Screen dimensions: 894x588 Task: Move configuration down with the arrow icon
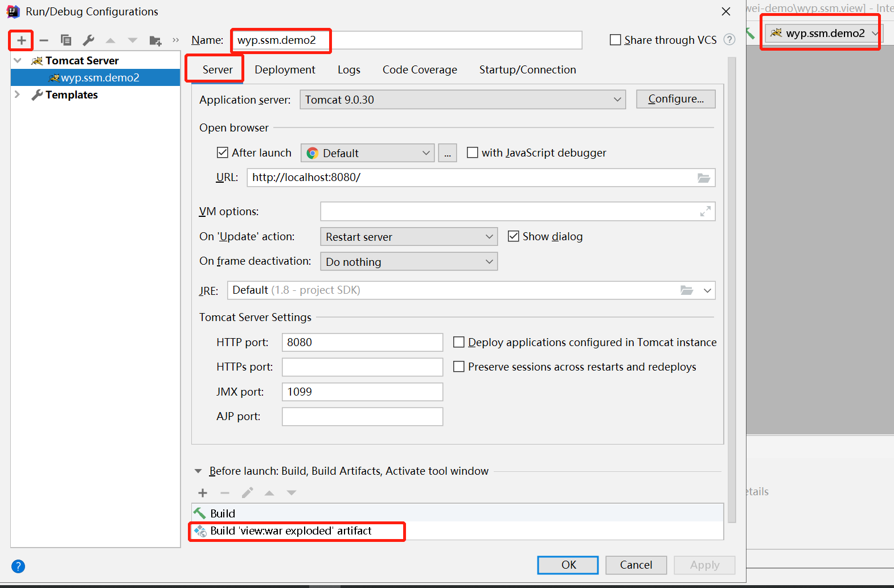tap(133, 40)
